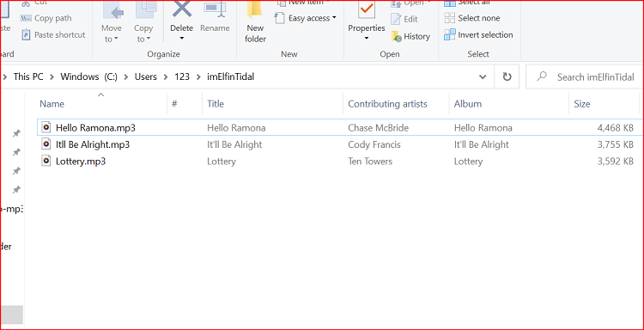Click the Properties checkmark icon
The width and height of the screenshot is (644, 330).
tap(367, 9)
